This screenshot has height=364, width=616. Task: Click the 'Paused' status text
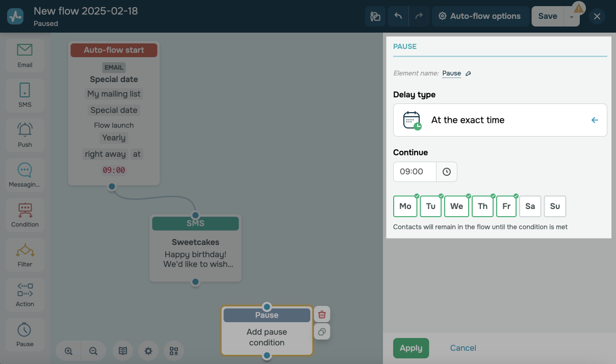click(x=46, y=23)
